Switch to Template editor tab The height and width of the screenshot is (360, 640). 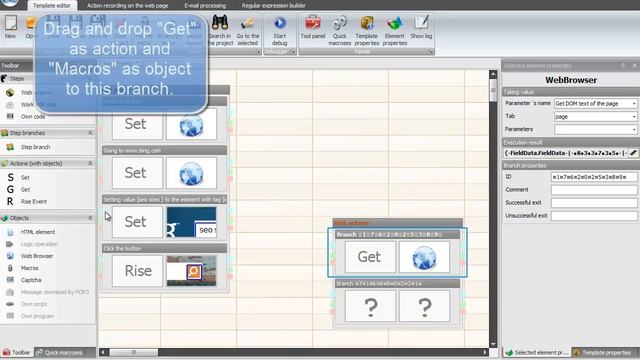(52, 6)
